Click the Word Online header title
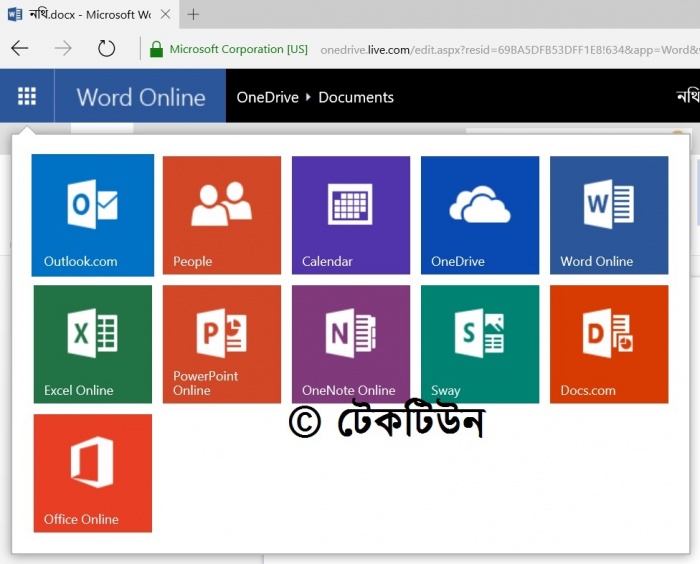The width and height of the screenshot is (700, 564). pos(141,97)
